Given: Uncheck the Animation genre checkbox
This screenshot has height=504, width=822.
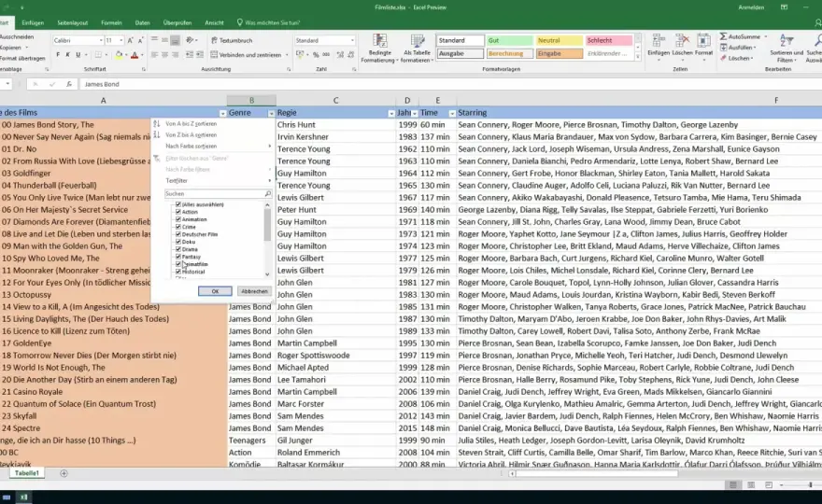Looking at the screenshot, I should click(x=178, y=219).
